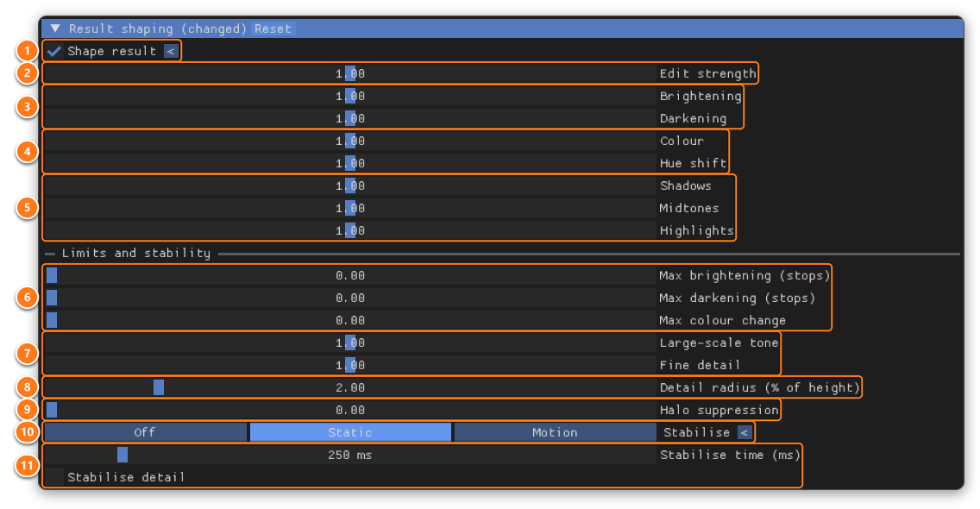The height and width of the screenshot is (509, 980).
Task: Click the Colour slider
Action: [x=350, y=141]
